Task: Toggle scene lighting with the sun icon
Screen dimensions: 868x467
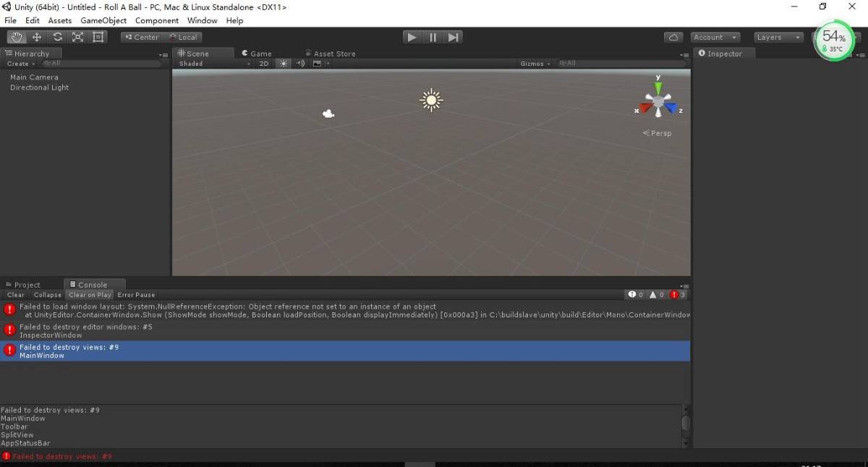Action: pyautogui.click(x=284, y=64)
